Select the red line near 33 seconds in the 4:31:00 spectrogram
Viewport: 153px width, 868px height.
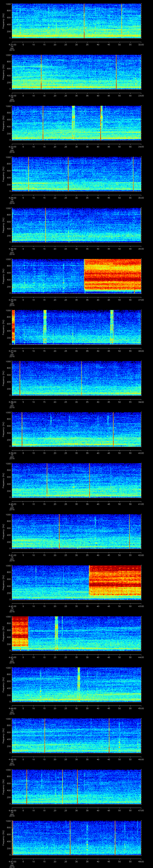coord(84,21)
